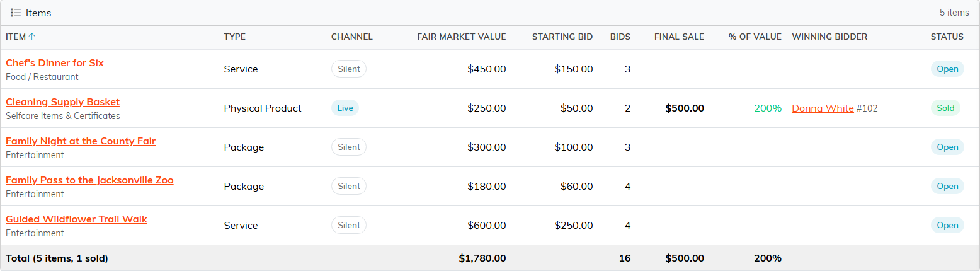980x271 pixels.
Task: Open Family Pass to the Jacksonville Zoo
Action: click(89, 180)
